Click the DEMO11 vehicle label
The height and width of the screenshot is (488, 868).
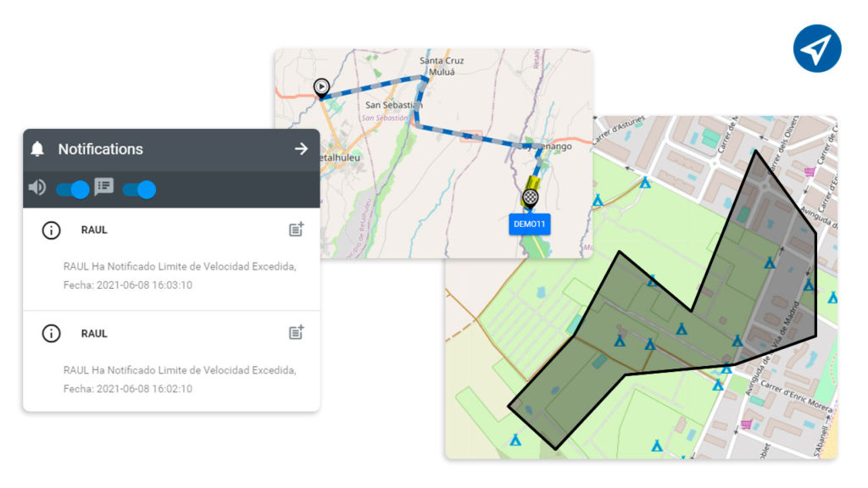[530, 224]
